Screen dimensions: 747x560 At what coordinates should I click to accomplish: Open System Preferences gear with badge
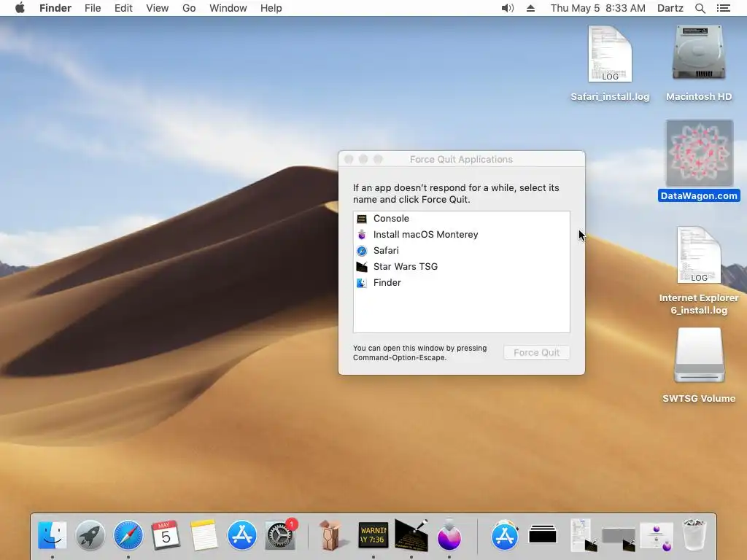point(281,534)
